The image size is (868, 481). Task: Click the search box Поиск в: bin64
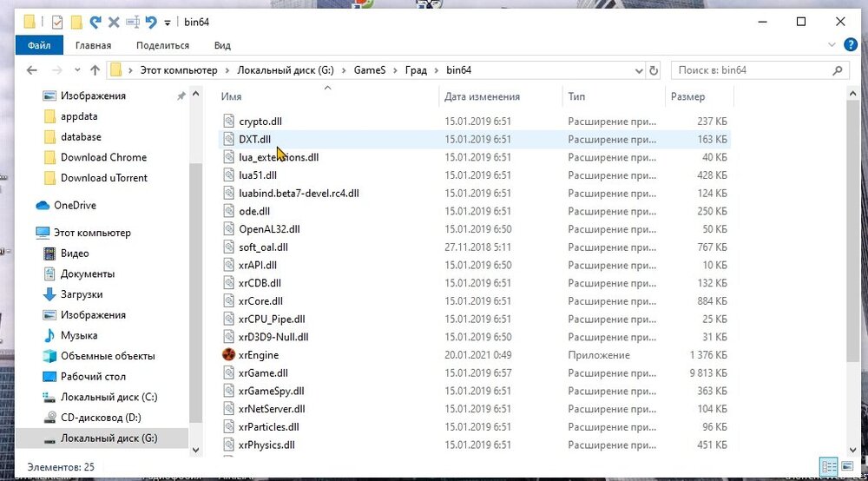[760, 70]
